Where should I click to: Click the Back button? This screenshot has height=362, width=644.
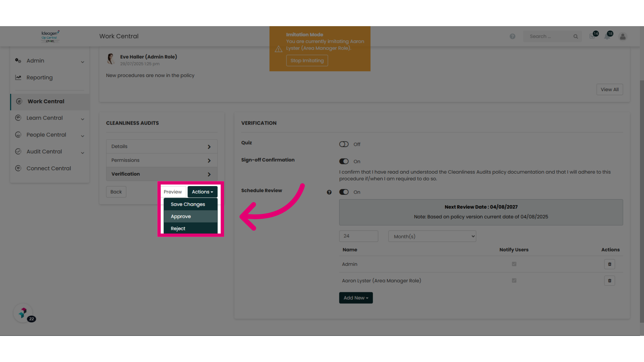coord(116,192)
